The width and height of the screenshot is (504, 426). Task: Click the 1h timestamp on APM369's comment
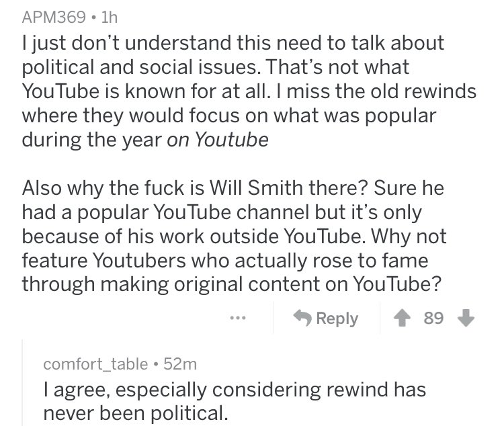[110, 17]
